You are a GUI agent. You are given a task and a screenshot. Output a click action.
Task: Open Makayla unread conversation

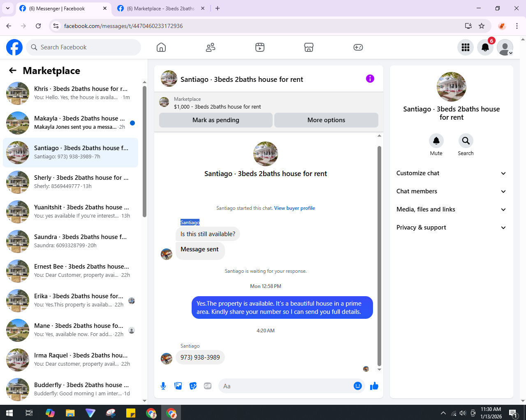tap(71, 123)
